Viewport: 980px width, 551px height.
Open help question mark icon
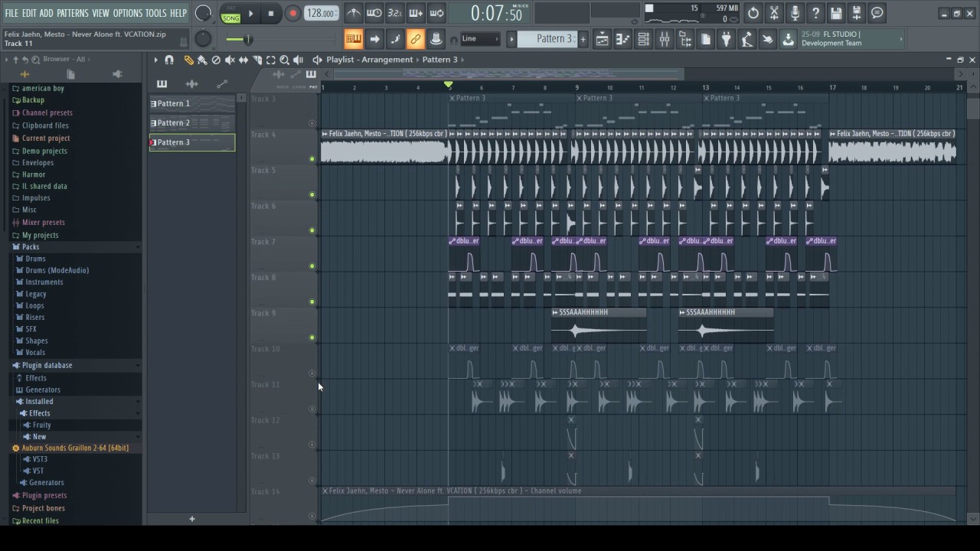pos(815,13)
